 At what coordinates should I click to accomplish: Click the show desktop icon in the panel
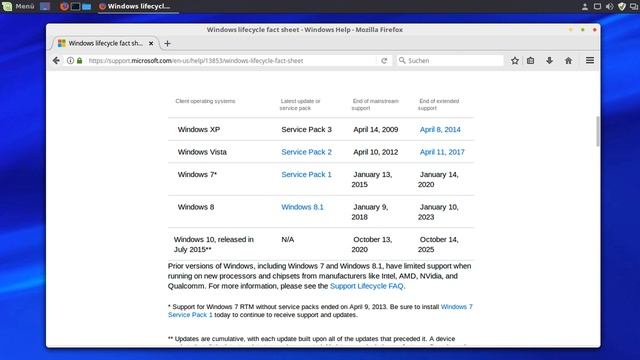tap(45, 6)
